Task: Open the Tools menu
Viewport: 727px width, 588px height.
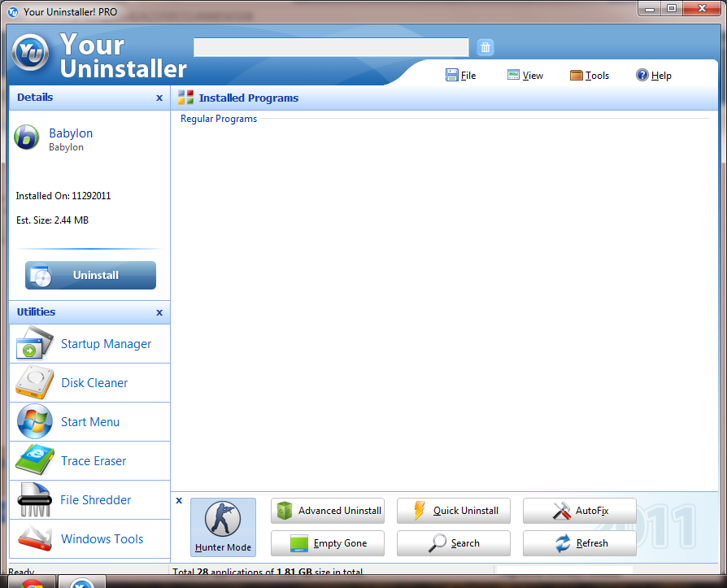Action: [x=590, y=75]
